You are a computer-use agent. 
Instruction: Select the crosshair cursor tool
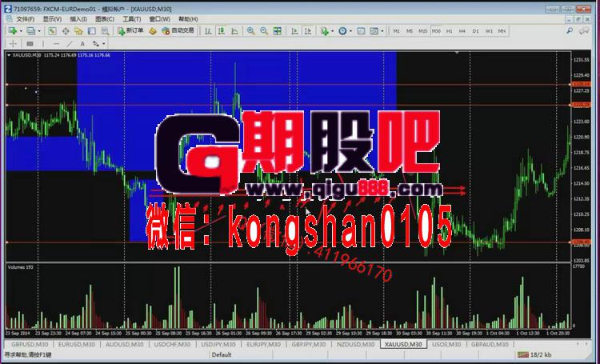13,44
